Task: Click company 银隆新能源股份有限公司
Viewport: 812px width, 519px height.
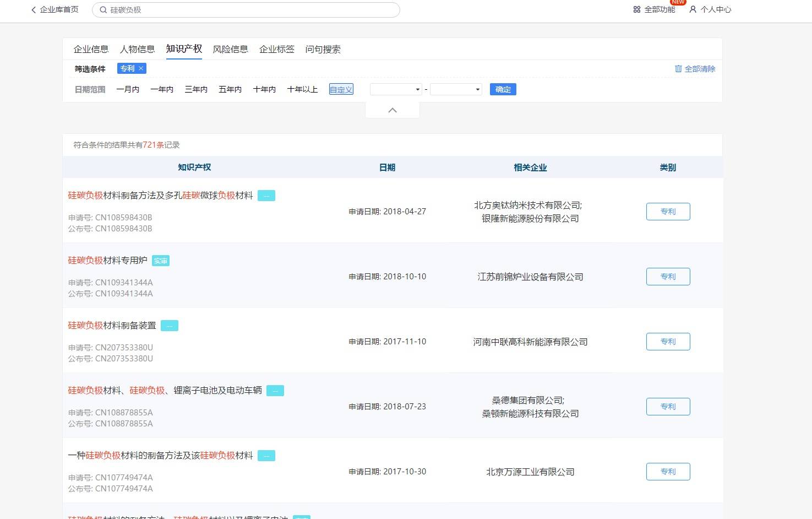Action: click(530, 218)
